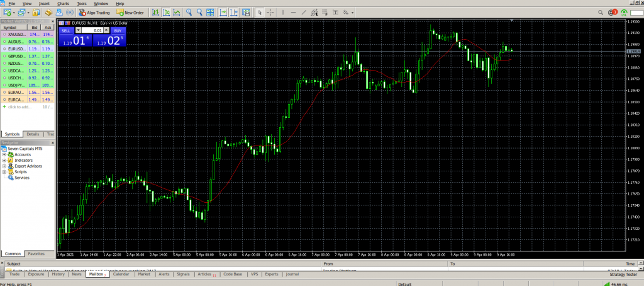The width and height of the screenshot is (644, 286).
Task: Open the signals radio icon in toolbar
Action: point(70,13)
